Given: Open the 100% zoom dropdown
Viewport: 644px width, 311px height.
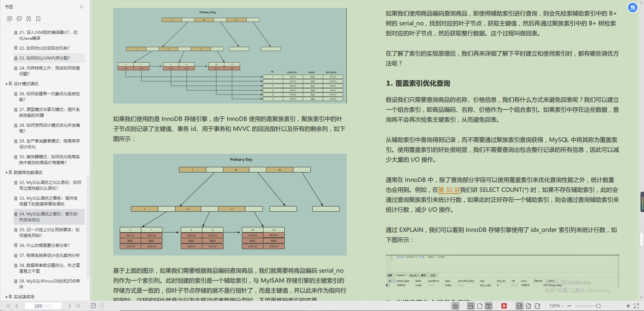Looking at the screenshot, I should tap(556, 306).
